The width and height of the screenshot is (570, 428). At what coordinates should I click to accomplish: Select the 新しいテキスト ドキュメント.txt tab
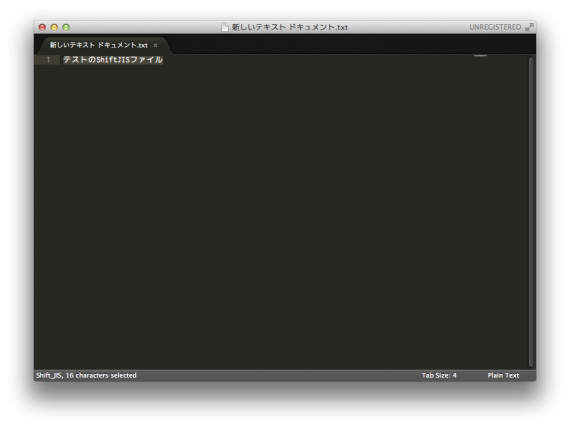pyautogui.click(x=99, y=45)
